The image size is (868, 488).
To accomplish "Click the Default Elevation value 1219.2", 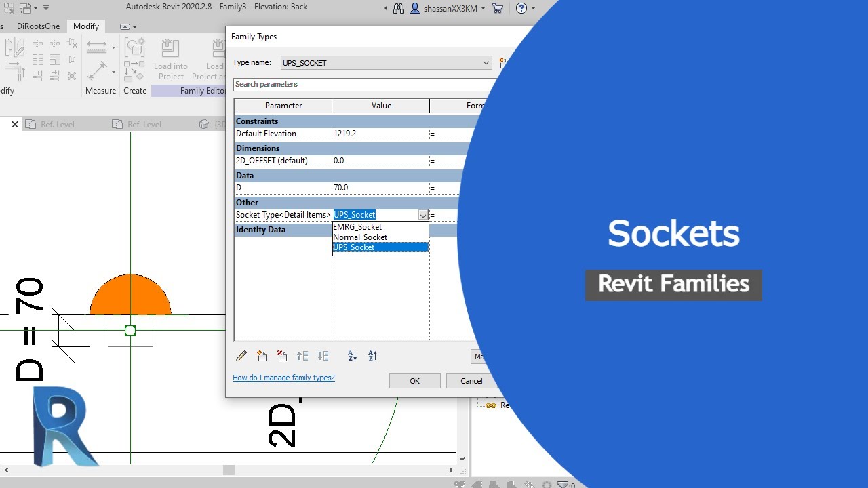I will (x=380, y=134).
